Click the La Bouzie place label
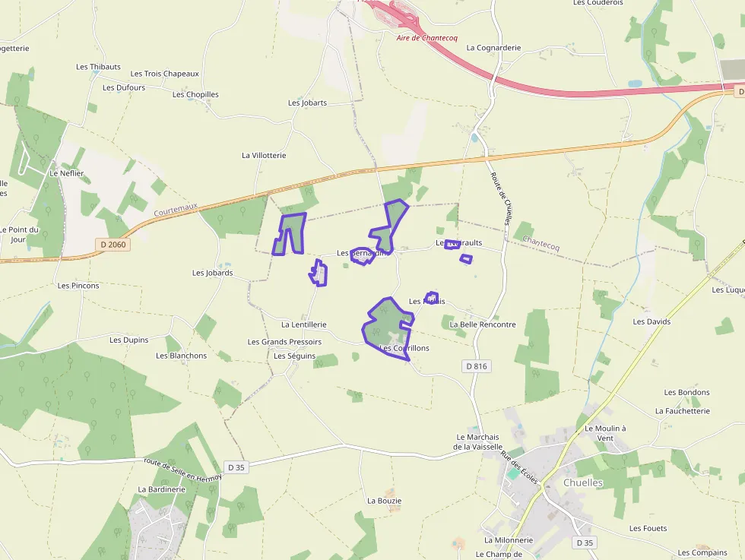The height and width of the screenshot is (560, 745). [385, 501]
